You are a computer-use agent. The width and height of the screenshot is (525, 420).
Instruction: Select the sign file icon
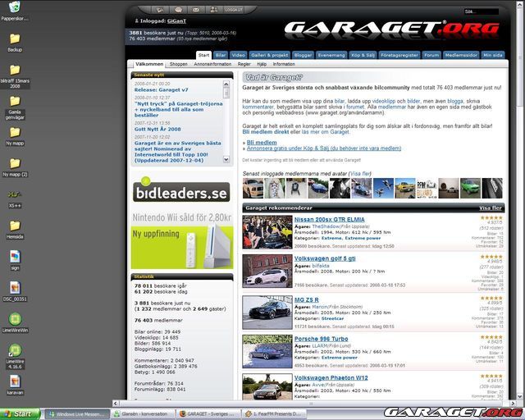15,260
